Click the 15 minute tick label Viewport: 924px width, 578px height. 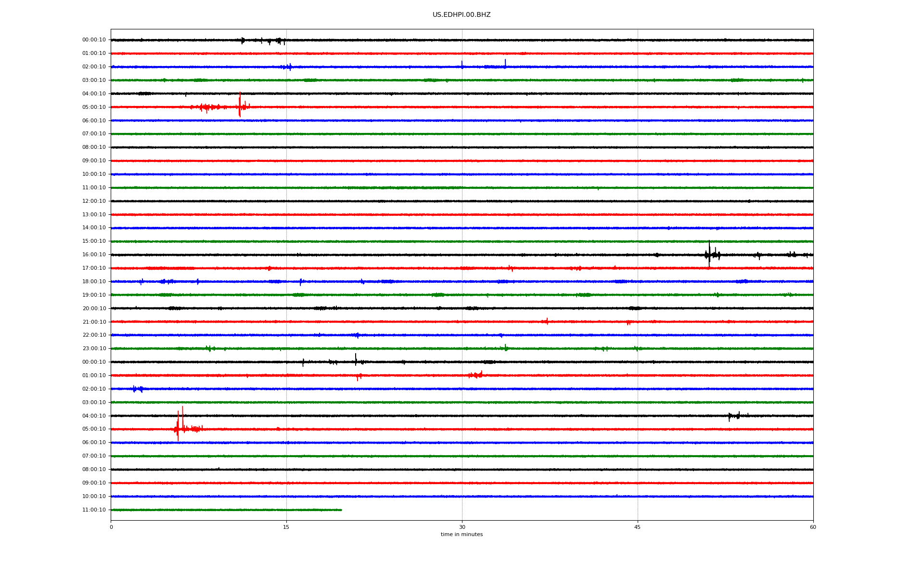[x=286, y=527]
